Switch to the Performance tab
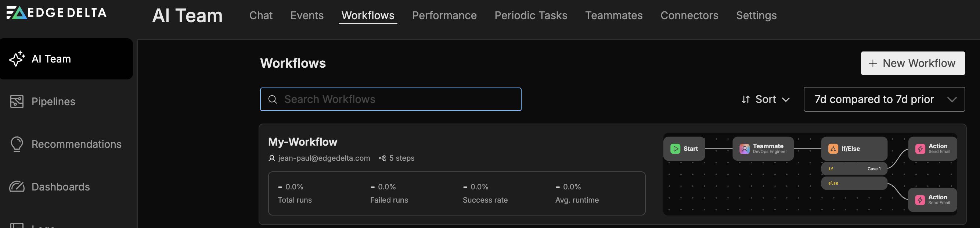This screenshot has height=228, width=980. 444,15
